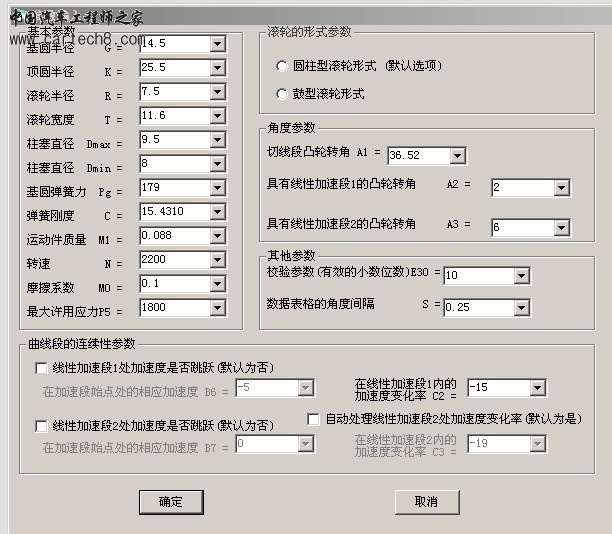Screen dimensions: 612x534
Task: Expand 顶圆半径 K dropdown arrow
Action: click(x=217, y=69)
